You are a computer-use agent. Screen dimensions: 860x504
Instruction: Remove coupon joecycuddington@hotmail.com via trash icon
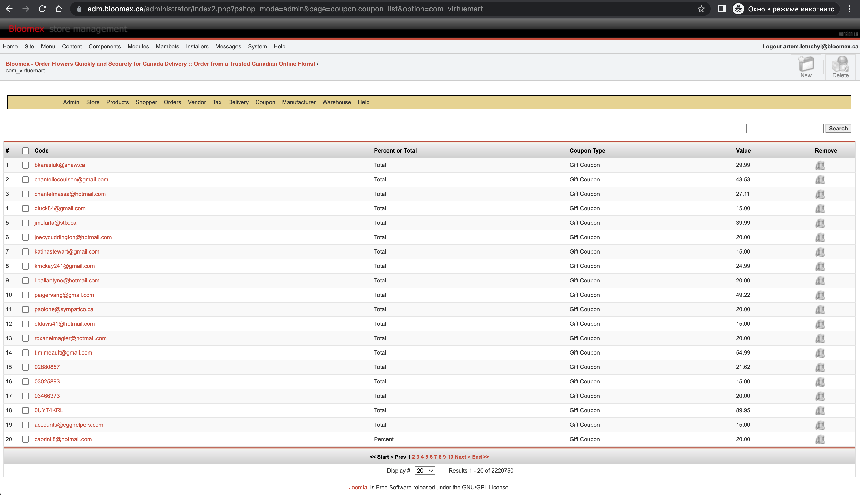click(x=820, y=238)
